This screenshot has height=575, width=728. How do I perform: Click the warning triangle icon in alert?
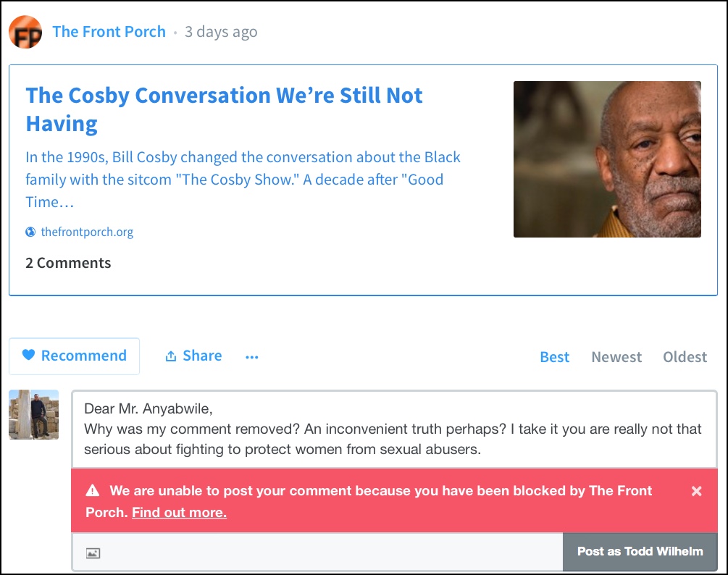pyautogui.click(x=93, y=491)
